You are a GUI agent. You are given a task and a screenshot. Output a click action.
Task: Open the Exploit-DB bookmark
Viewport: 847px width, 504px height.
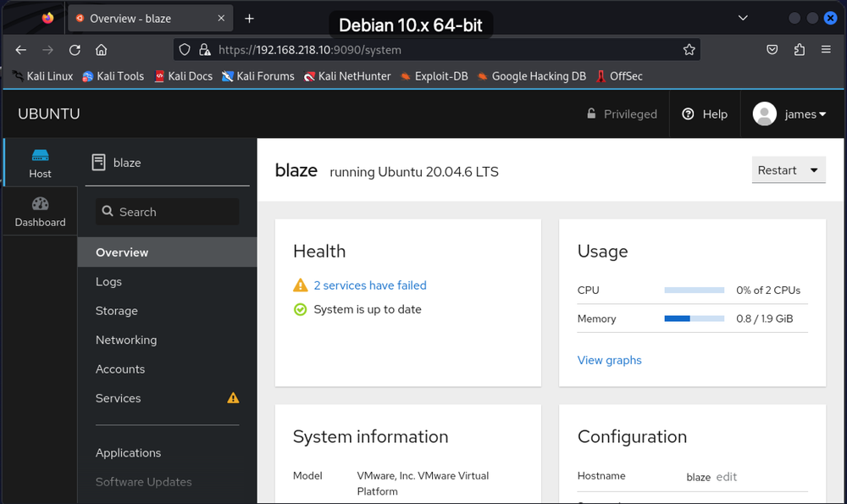click(x=434, y=76)
